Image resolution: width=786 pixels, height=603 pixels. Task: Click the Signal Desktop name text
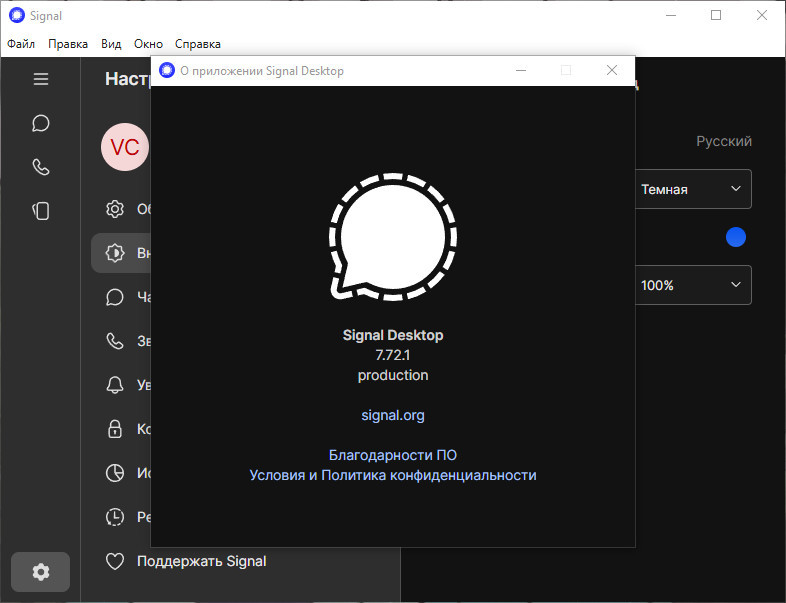click(393, 335)
